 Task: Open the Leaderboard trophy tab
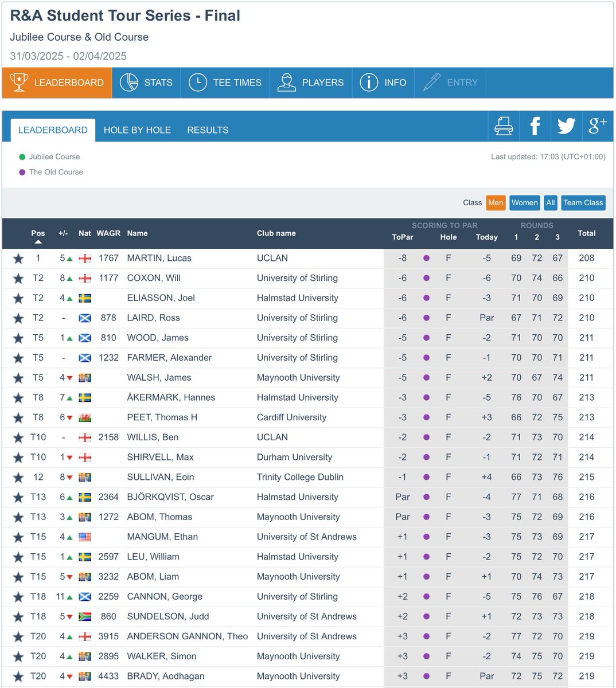[x=57, y=83]
